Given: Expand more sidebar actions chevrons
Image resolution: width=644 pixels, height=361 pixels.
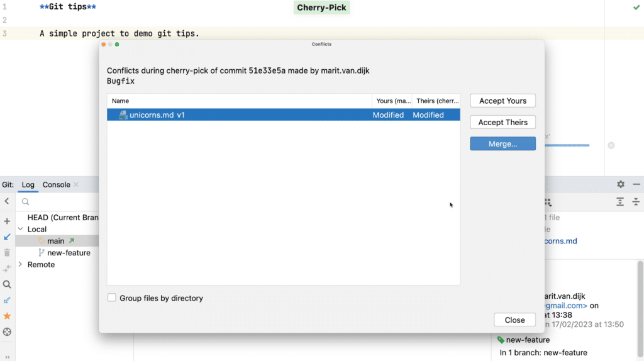Looking at the screenshot, I should point(7,357).
